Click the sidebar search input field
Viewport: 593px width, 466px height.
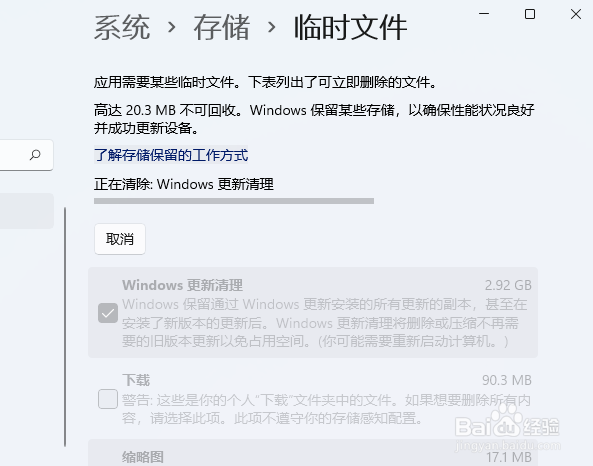26,155
